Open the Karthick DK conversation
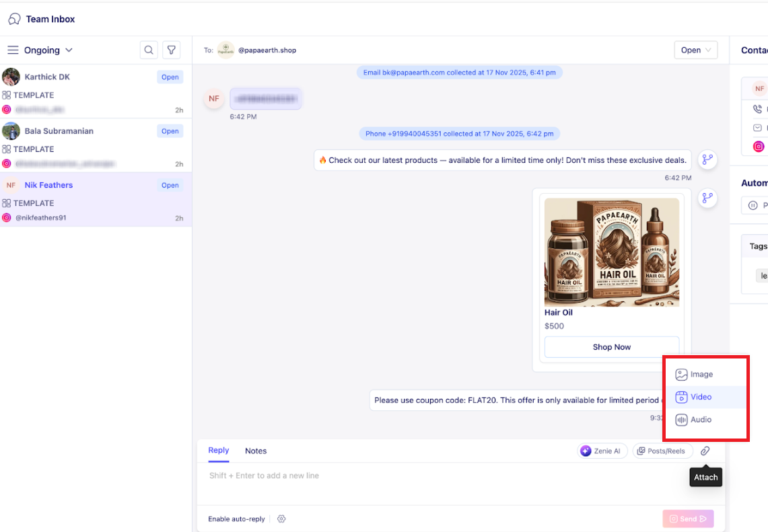 [x=96, y=91]
